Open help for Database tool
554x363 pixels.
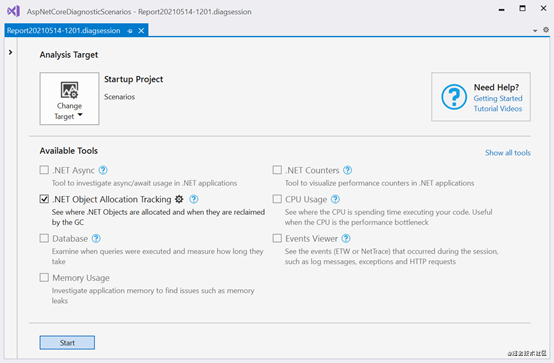(96, 239)
